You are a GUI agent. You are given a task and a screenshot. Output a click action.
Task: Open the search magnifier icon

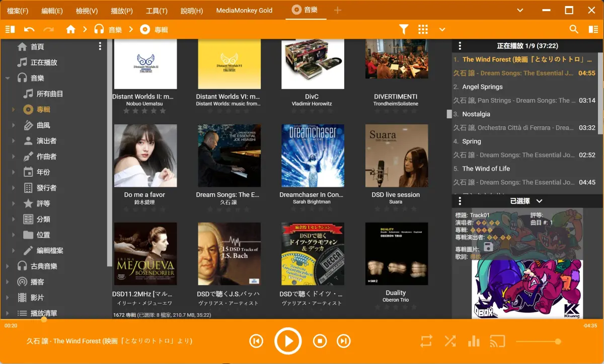[x=574, y=30]
